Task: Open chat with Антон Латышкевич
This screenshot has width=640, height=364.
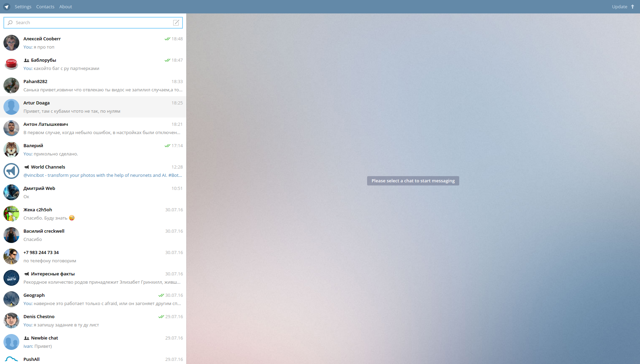Action: click(93, 128)
